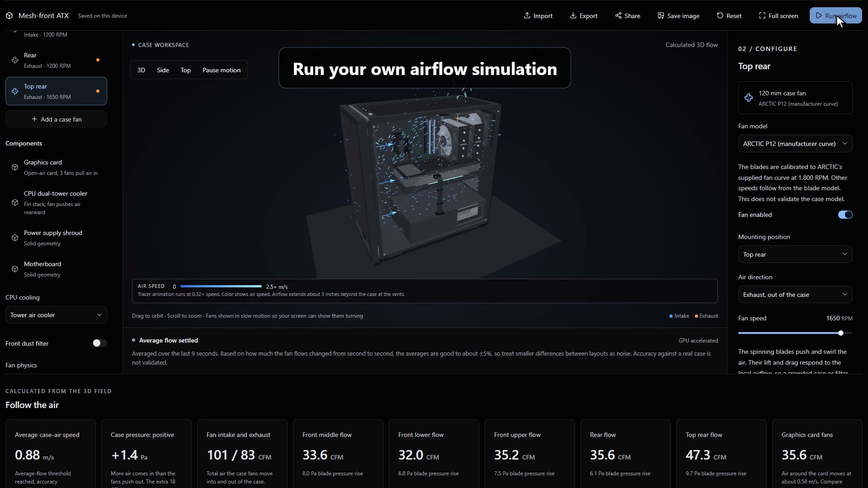The width and height of the screenshot is (868, 488).
Task: Select the CPU dual-tower cooler component
Action: point(56,202)
